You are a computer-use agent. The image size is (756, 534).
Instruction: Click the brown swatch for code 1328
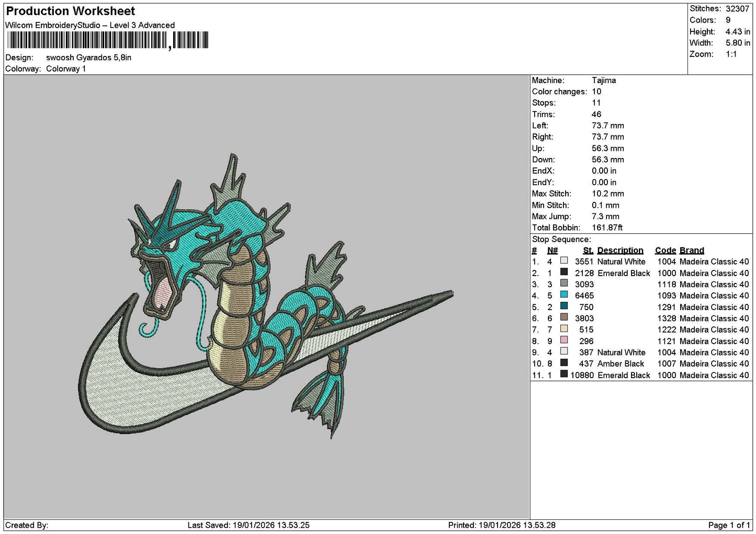click(564, 317)
